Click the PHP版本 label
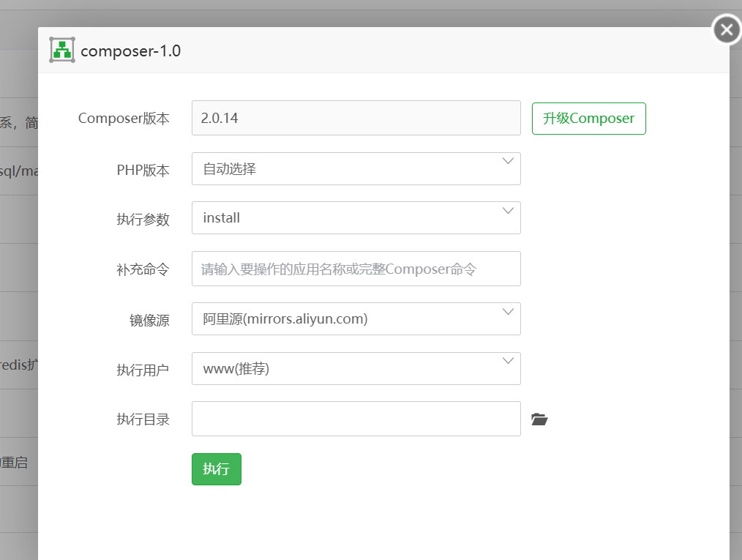Image resolution: width=742 pixels, height=560 pixels. coord(143,170)
